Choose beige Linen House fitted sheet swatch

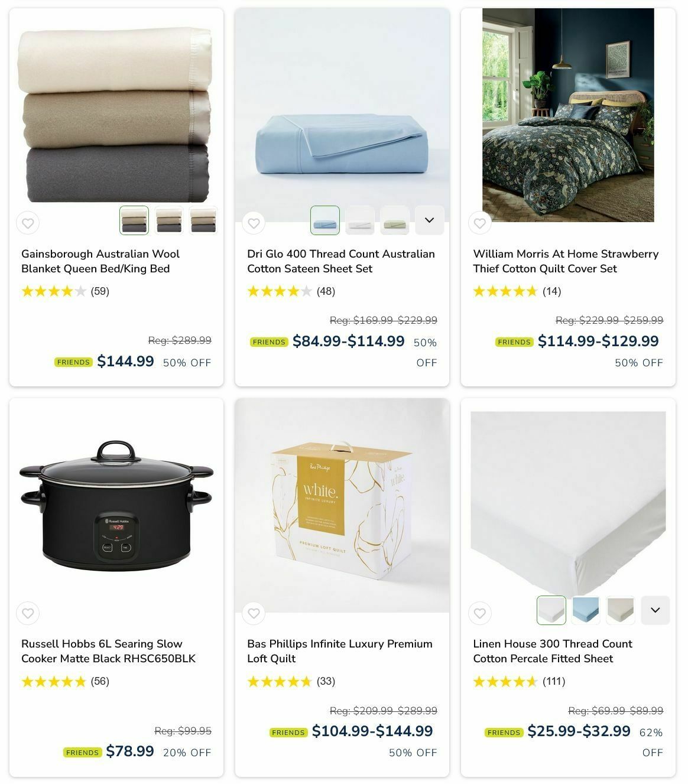pyautogui.click(x=621, y=610)
